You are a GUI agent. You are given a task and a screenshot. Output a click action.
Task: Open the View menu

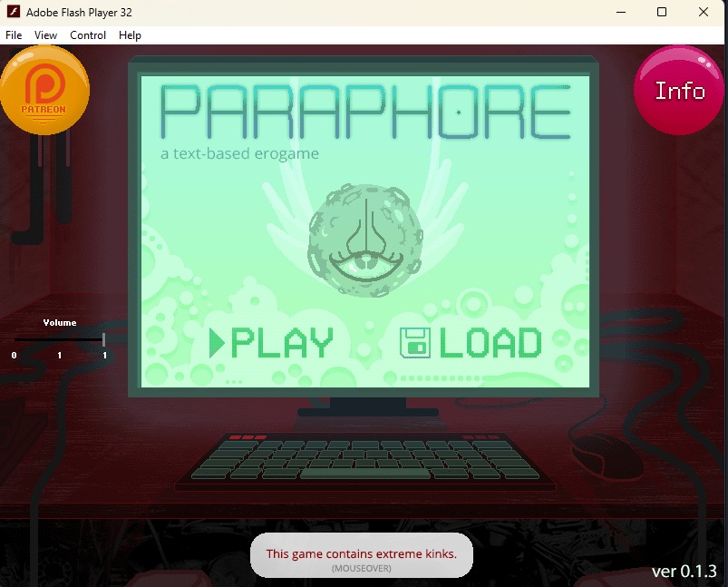click(x=45, y=35)
